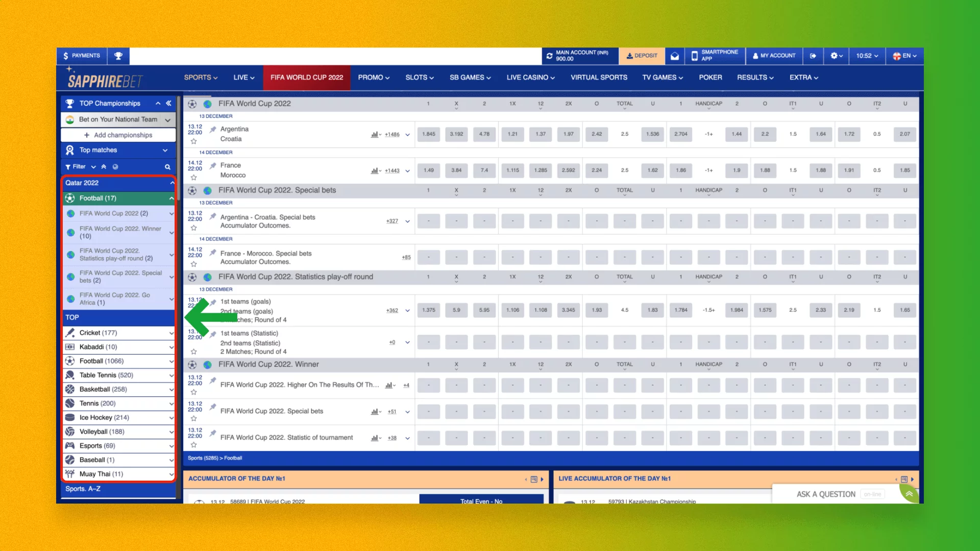Expand the Bet on Your National Team dropdown
980x551 pixels.
tap(168, 119)
